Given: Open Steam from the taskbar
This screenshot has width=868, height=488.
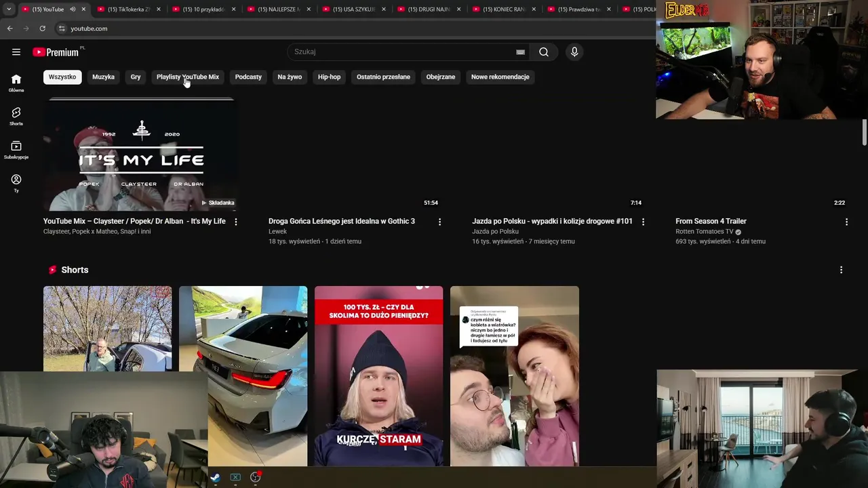Looking at the screenshot, I should pos(215,477).
